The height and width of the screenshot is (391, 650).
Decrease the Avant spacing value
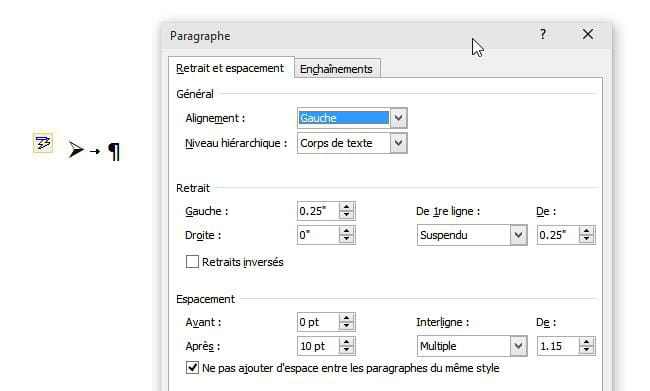tap(347, 327)
